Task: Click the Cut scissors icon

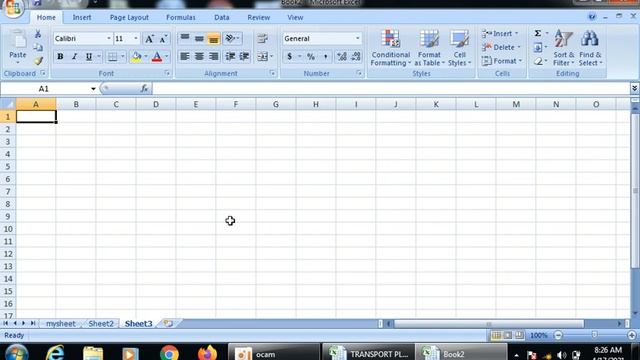Action: 38,34
